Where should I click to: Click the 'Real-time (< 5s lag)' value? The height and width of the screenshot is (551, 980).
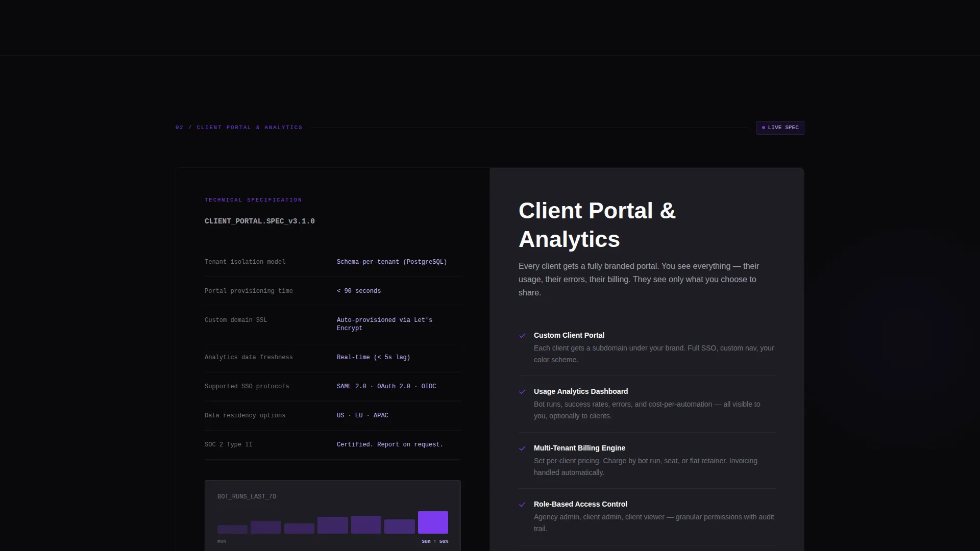pyautogui.click(x=373, y=357)
